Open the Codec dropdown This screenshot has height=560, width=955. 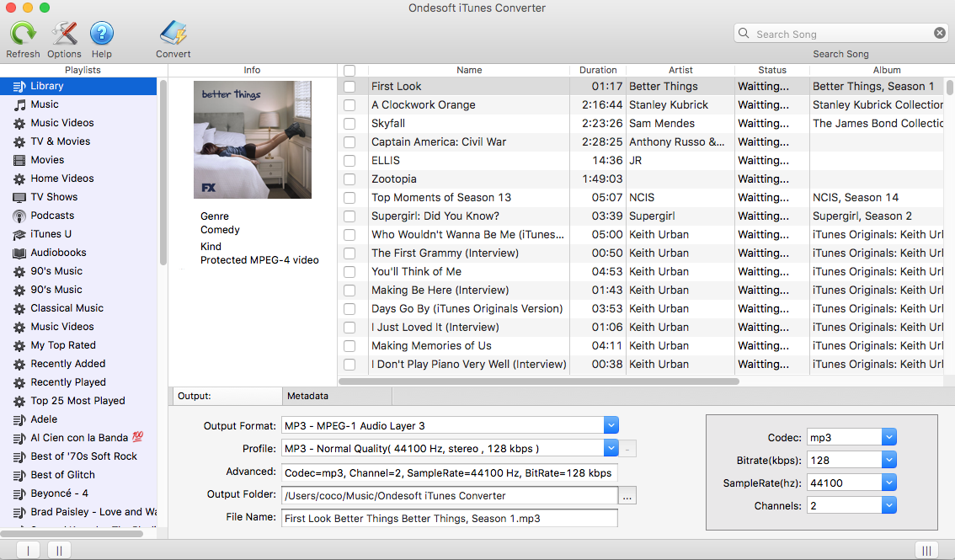point(888,436)
